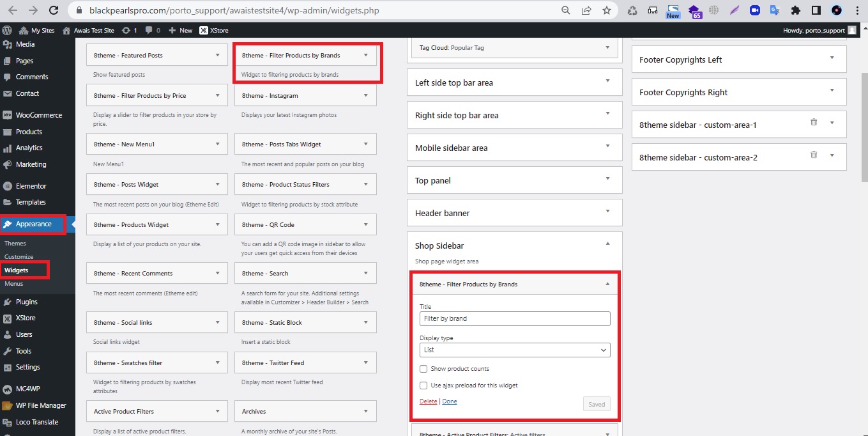Screen dimensions: 868x436
Task: Go back with browser back arrow
Action: click(x=13, y=10)
